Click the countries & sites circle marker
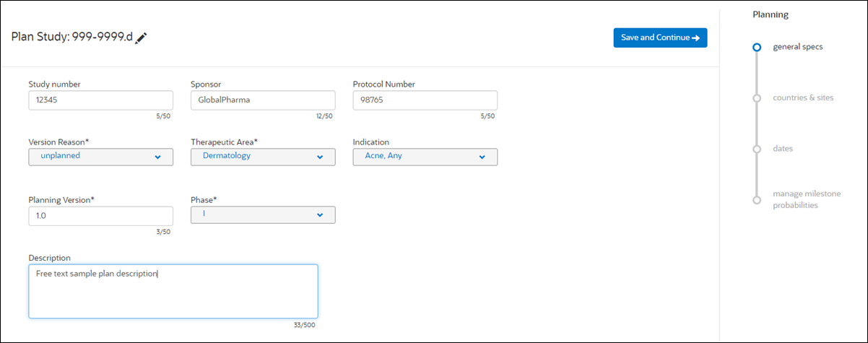The image size is (868, 343). (757, 98)
